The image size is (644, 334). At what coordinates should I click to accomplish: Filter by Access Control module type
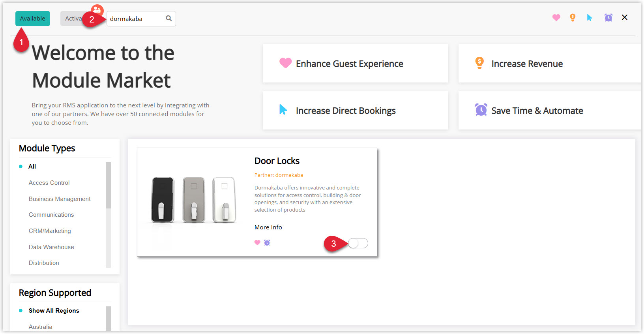[x=49, y=183]
